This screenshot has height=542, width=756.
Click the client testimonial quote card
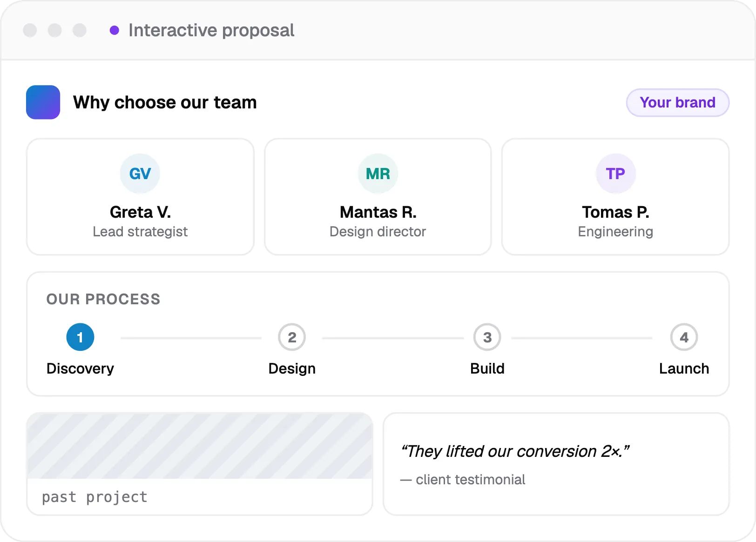point(556,464)
